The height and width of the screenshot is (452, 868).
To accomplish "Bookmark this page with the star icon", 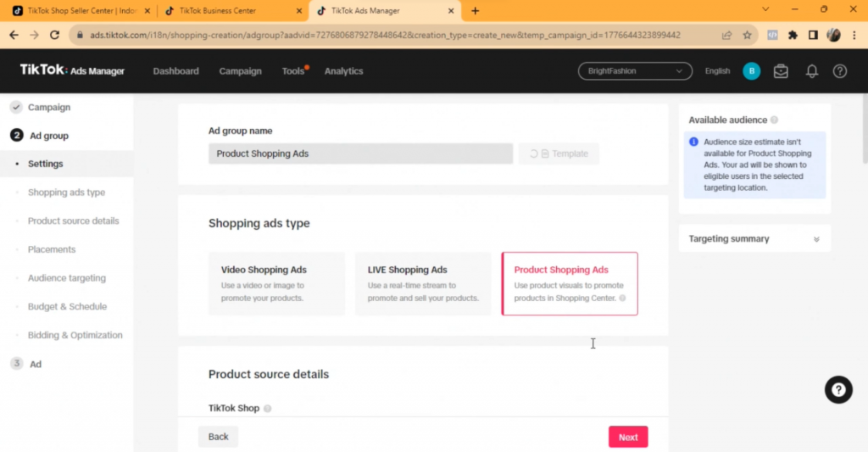I will pyautogui.click(x=747, y=36).
